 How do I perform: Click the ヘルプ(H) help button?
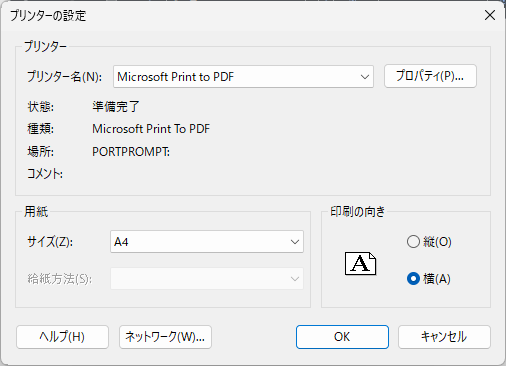click(x=62, y=337)
